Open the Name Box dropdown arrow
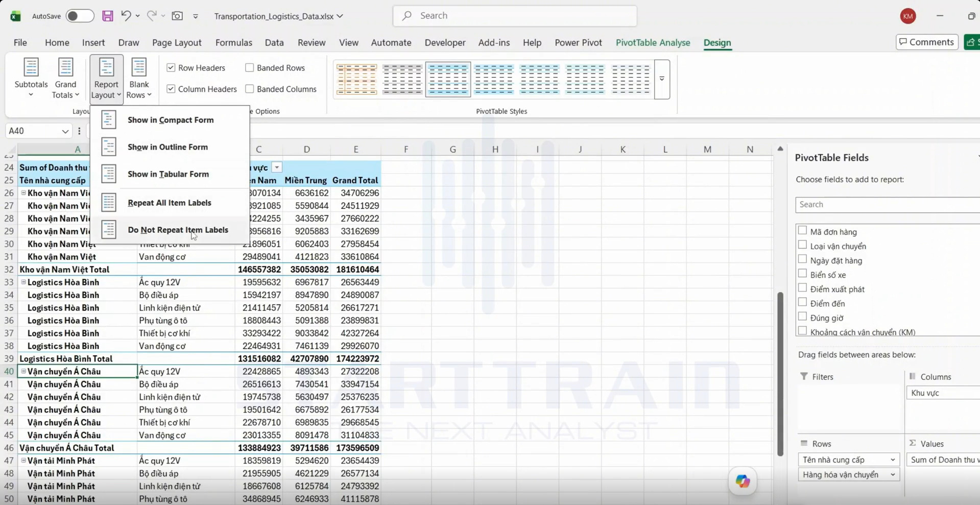 pos(65,131)
